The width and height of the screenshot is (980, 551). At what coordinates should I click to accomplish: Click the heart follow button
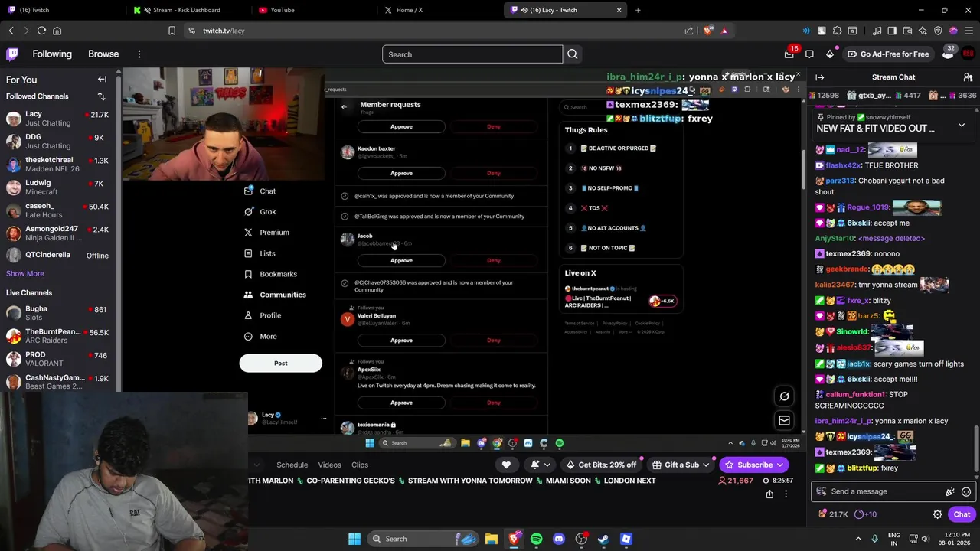(506, 465)
